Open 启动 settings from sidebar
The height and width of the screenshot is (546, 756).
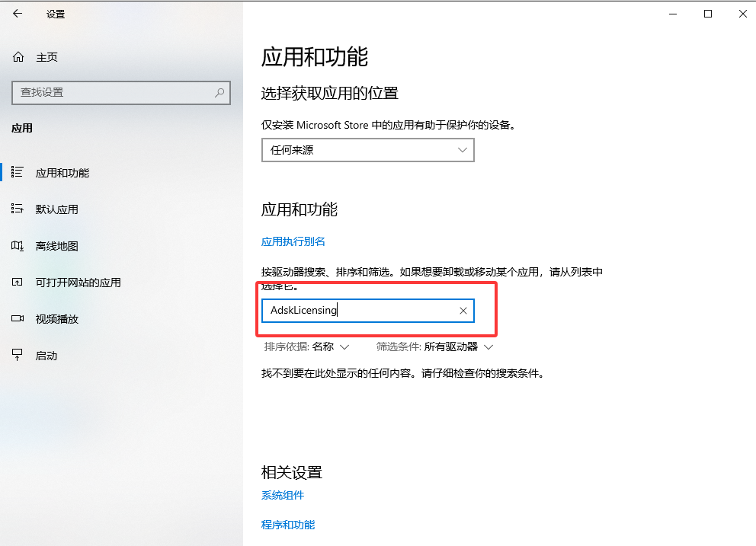pos(47,355)
